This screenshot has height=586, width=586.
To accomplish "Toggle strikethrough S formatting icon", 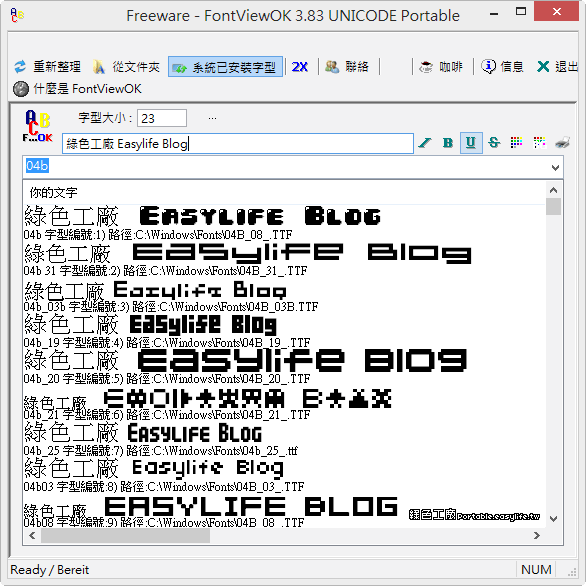I will [x=494, y=143].
